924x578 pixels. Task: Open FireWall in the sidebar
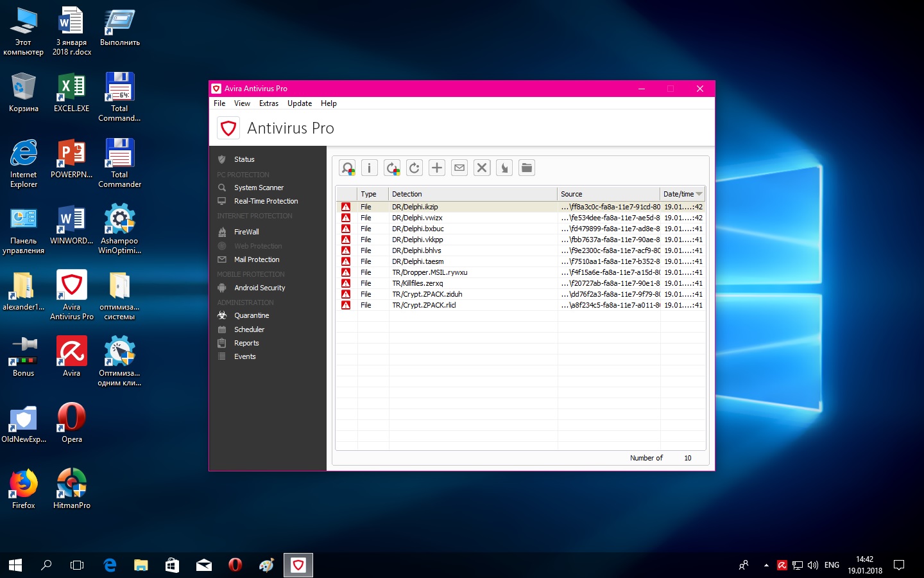point(246,232)
